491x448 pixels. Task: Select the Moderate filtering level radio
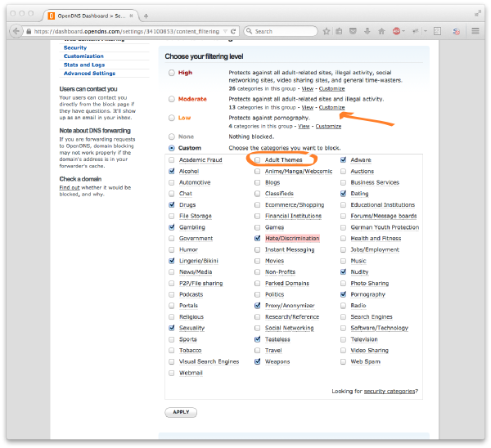172,99
